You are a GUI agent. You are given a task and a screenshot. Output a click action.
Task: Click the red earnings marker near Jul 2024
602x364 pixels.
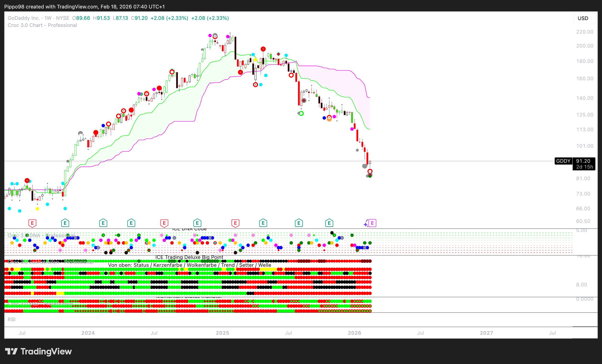[x=164, y=223]
